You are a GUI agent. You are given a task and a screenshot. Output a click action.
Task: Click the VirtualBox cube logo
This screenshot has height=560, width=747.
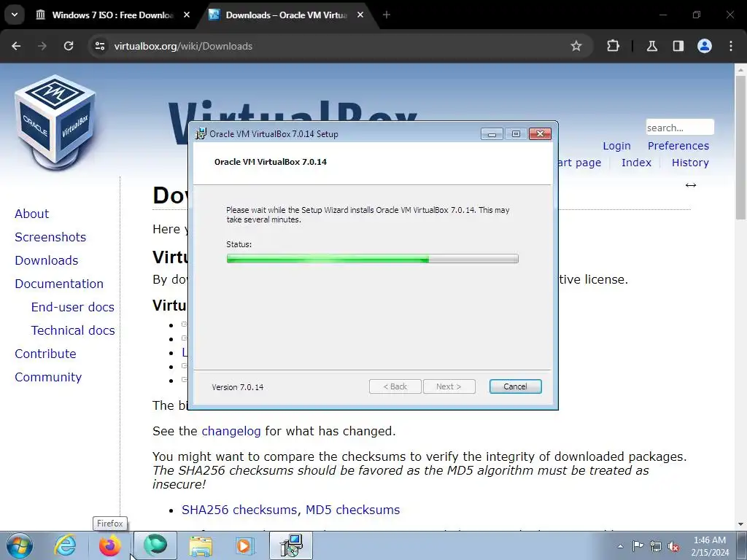[x=55, y=122]
